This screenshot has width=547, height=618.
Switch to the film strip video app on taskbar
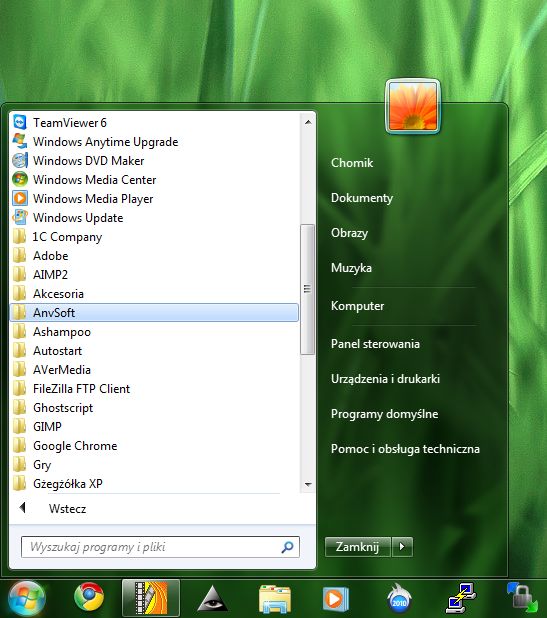coord(151,598)
